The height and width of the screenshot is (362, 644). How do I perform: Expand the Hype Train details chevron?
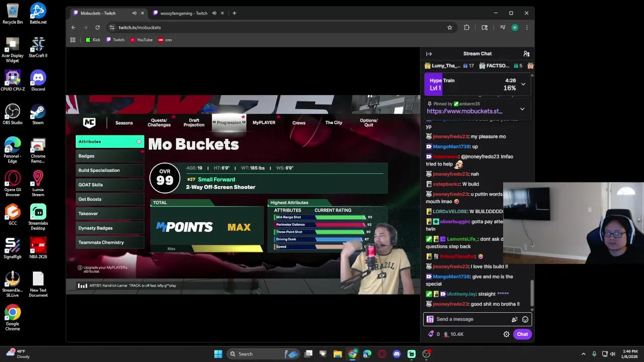coord(523,84)
